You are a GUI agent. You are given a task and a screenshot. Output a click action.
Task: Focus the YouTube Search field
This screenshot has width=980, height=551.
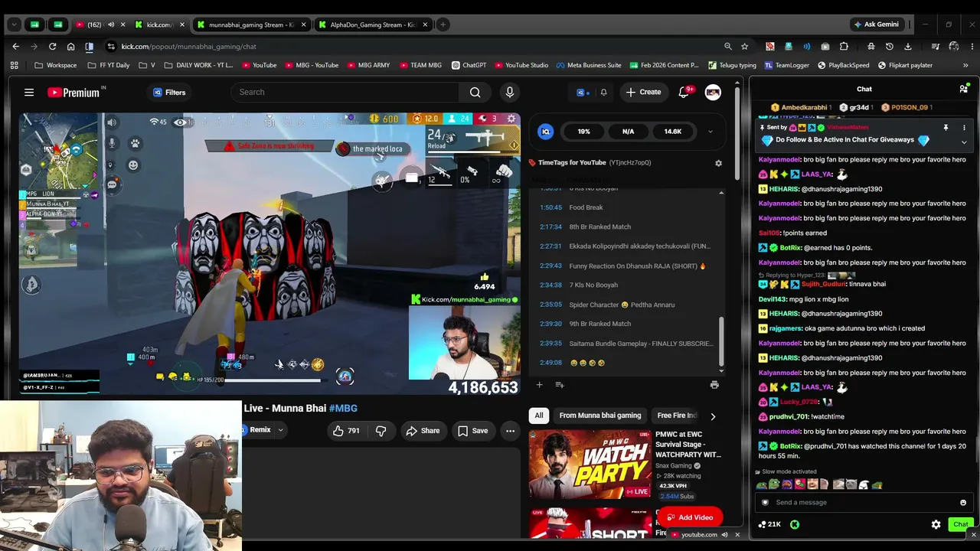tap(345, 93)
